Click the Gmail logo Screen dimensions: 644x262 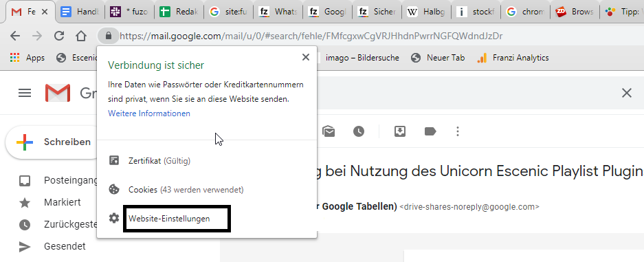tap(58, 93)
